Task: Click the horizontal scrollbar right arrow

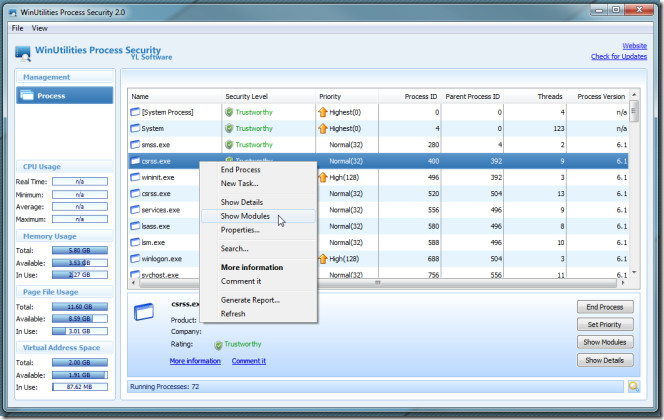Action: point(623,282)
